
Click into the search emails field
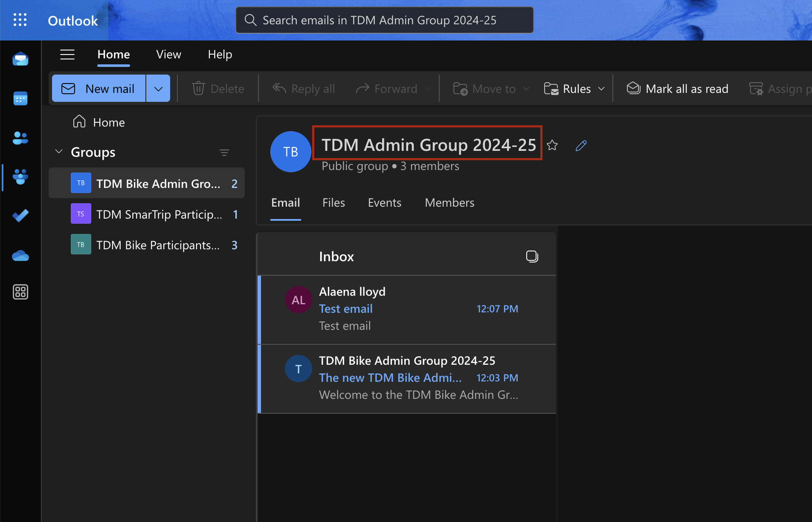385,20
